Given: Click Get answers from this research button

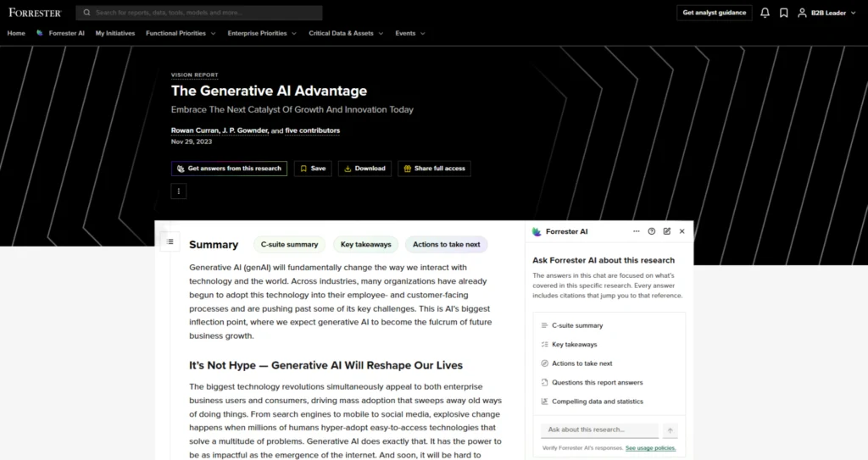Looking at the screenshot, I should 229,169.
